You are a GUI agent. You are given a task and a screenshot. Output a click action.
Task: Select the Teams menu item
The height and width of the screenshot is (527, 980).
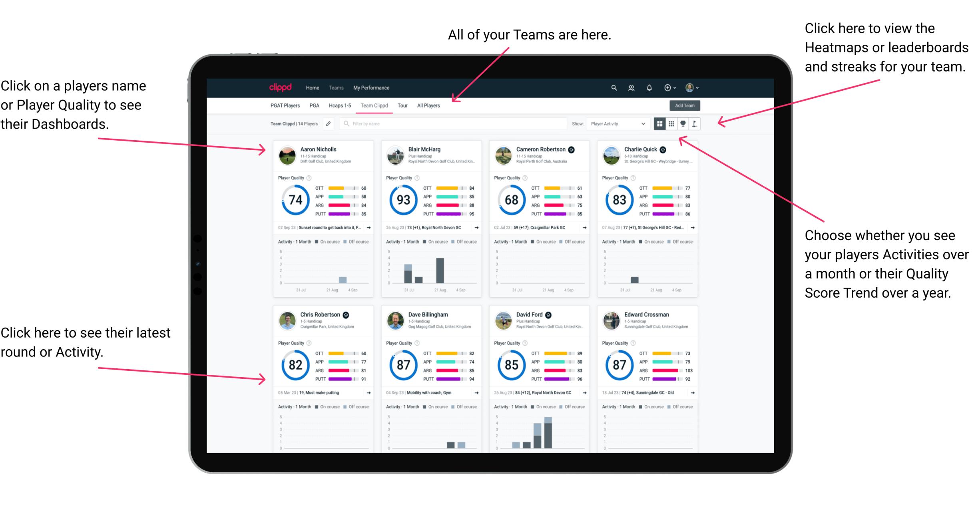336,88
